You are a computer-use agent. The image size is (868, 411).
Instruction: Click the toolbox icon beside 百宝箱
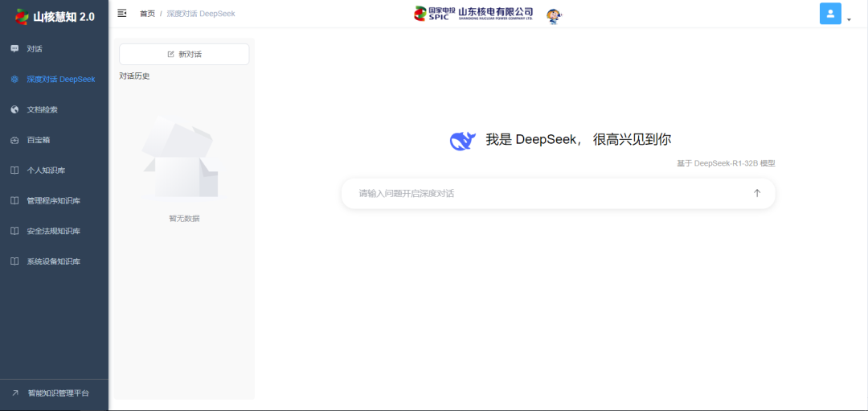pos(14,140)
